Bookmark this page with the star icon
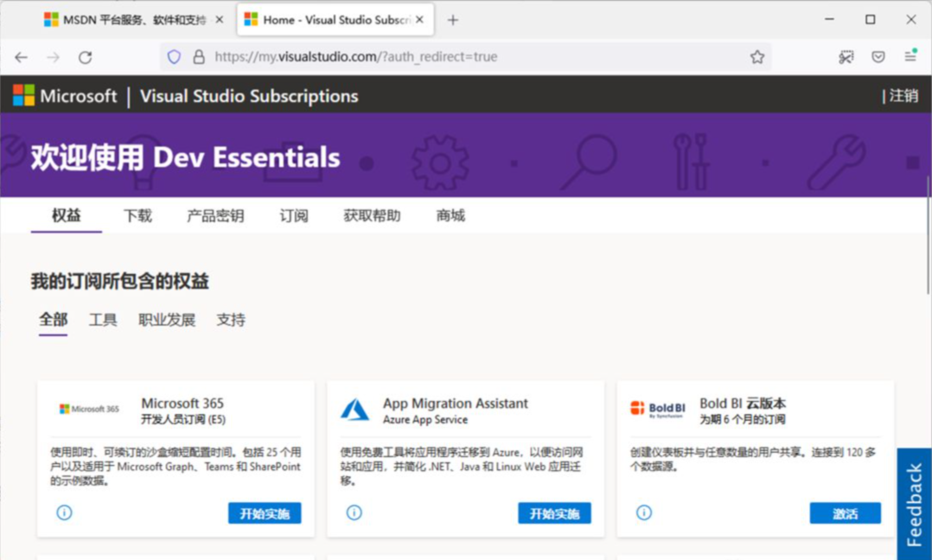The image size is (932, 560). pos(756,57)
